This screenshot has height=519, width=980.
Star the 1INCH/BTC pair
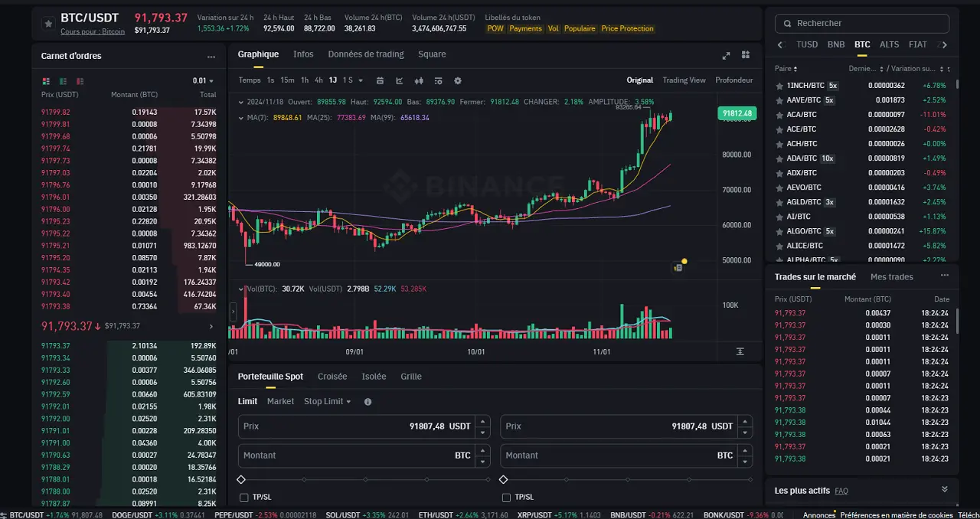coord(779,86)
